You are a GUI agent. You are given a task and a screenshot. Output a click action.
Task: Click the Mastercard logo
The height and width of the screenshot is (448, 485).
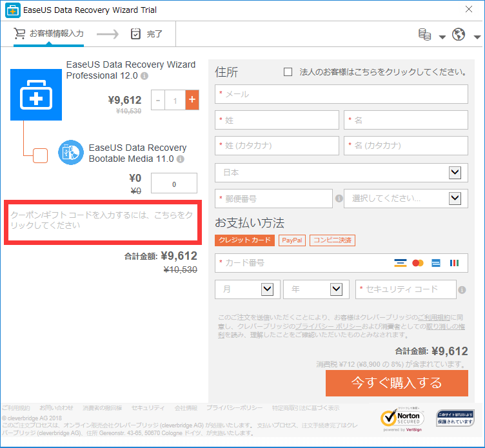418,263
